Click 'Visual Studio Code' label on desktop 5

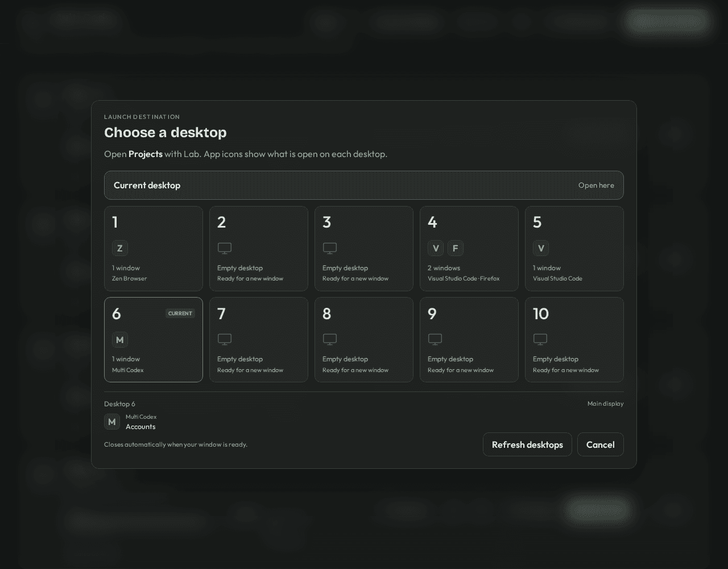tap(557, 279)
